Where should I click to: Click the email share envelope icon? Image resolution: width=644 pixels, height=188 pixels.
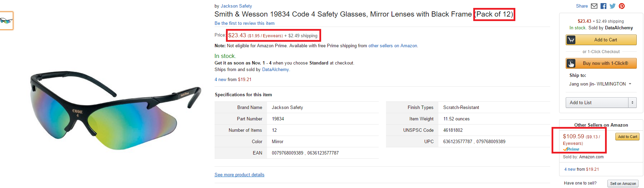[x=594, y=6]
